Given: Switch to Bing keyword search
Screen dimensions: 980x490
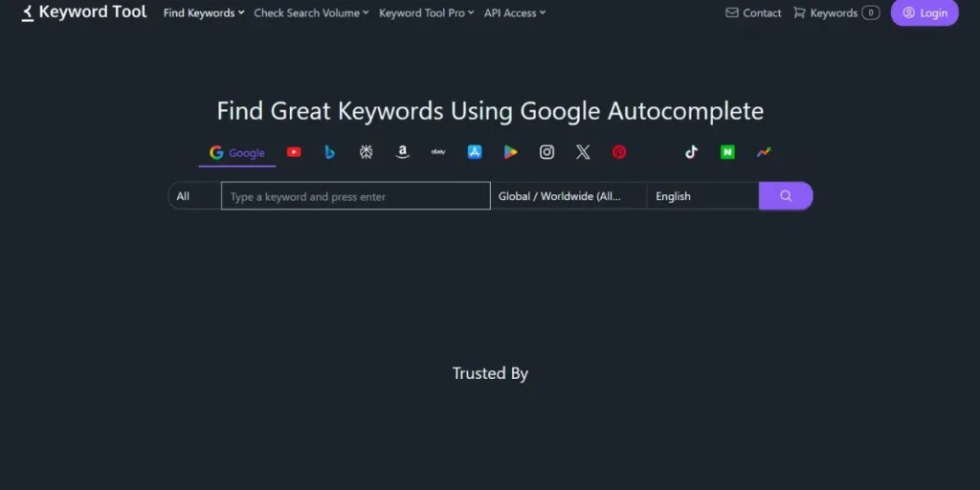Looking at the screenshot, I should tap(330, 152).
